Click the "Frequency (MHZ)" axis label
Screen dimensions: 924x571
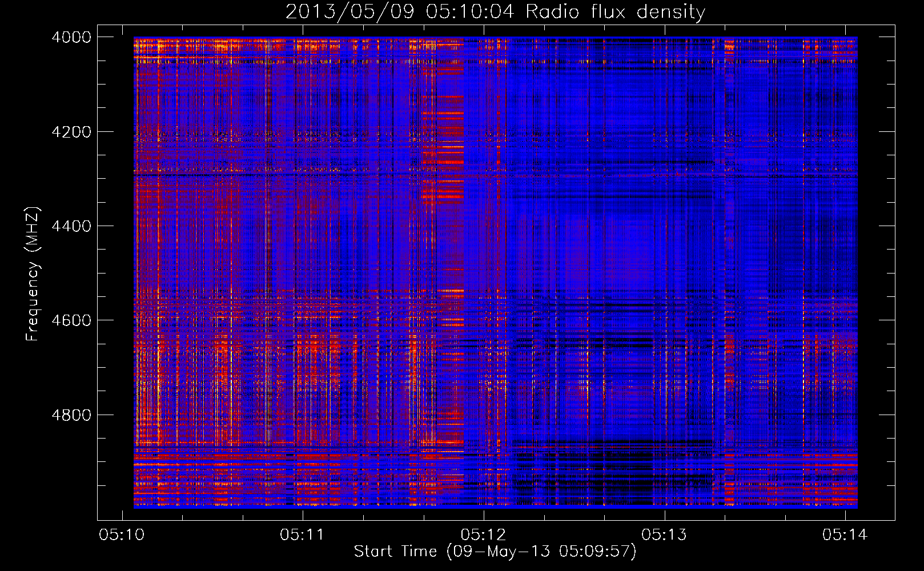pyautogui.click(x=33, y=274)
